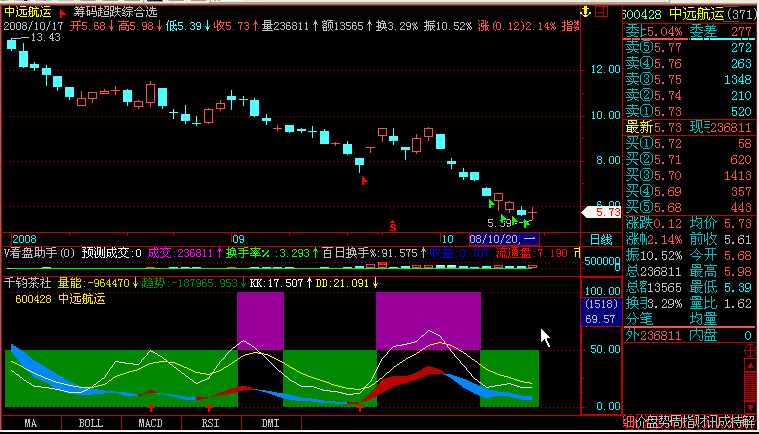The height and width of the screenshot is (434, 759).
Task: Open the 周 tab in the quote panel
Action: 676,422
